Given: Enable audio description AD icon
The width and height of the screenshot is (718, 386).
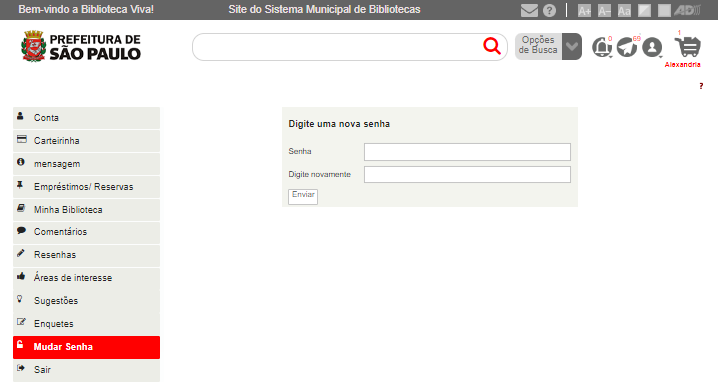Looking at the screenshot, I should (x=687, y=10).
